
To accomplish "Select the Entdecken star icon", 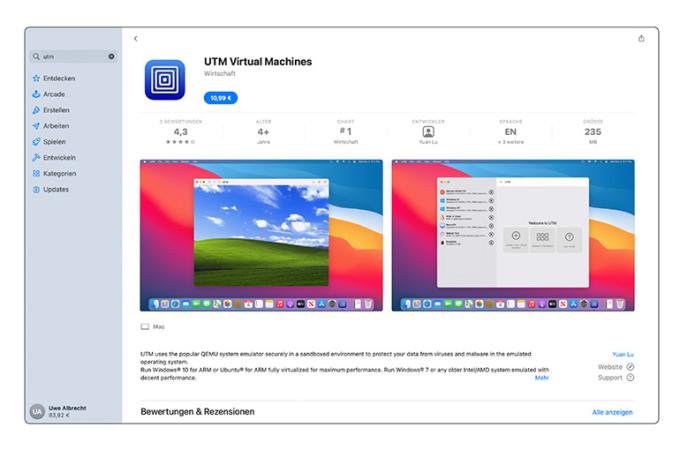I will coord(36,78).
